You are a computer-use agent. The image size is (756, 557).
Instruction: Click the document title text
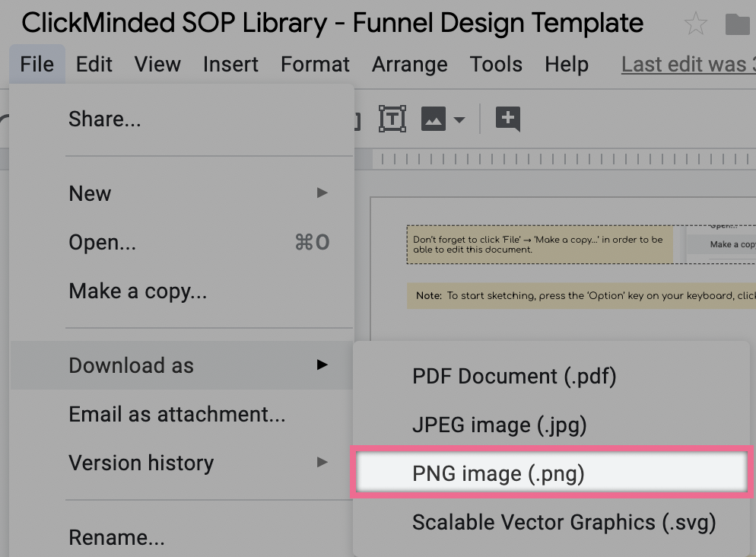[332, 24]
